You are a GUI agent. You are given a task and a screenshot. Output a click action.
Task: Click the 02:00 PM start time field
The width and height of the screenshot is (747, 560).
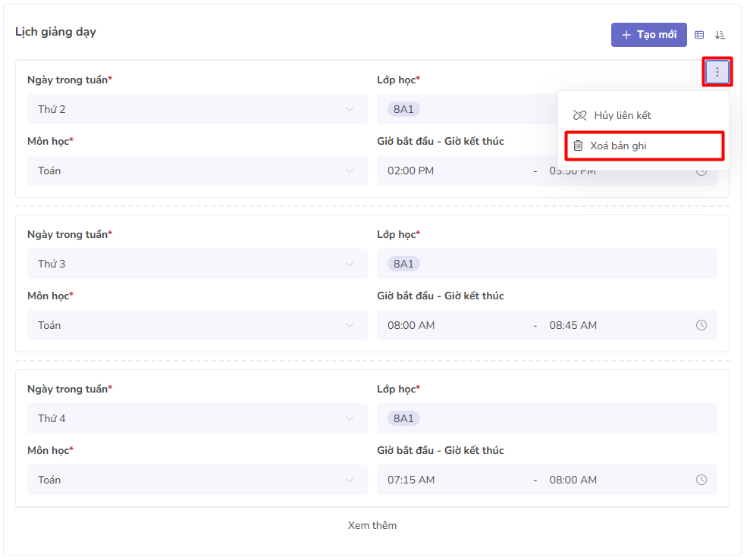pyautogui.click(x=411, y=171)
